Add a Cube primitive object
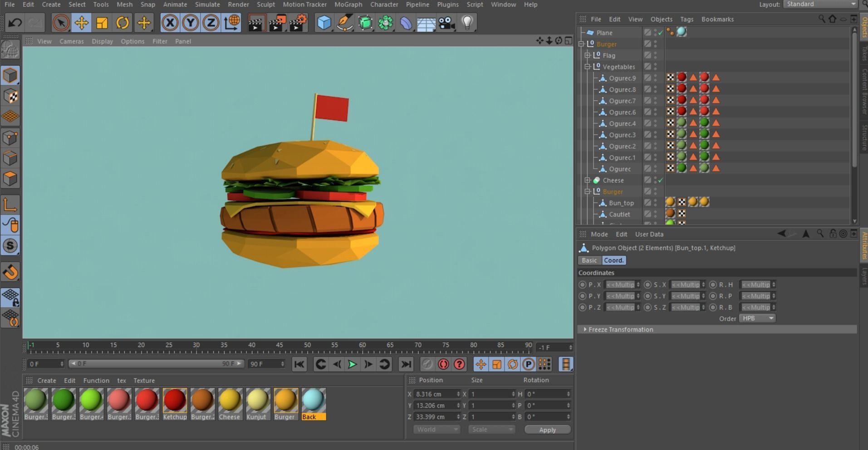Image resolution: width=868 pixels, height=450 pixels. 324,23
